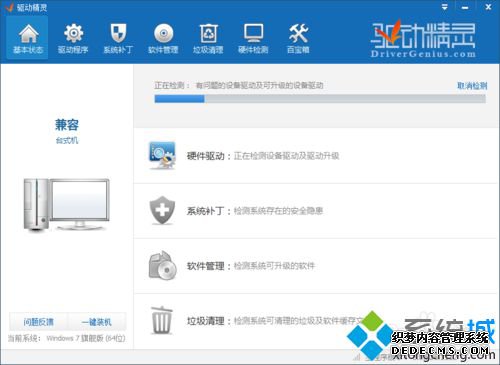Click the desktop computer image
The width and height of the screenshot is (500, 365).
pos(67,205)
